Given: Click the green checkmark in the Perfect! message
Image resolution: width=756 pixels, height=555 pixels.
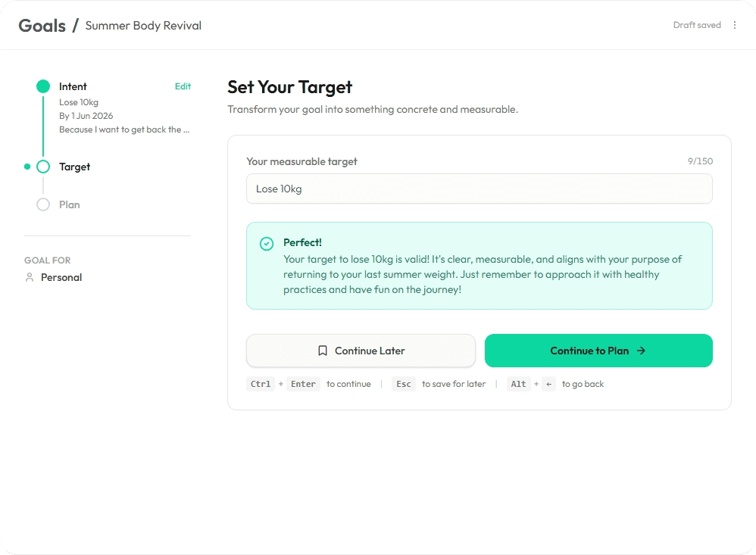Looking at the screenshot, I should (266, 243).
